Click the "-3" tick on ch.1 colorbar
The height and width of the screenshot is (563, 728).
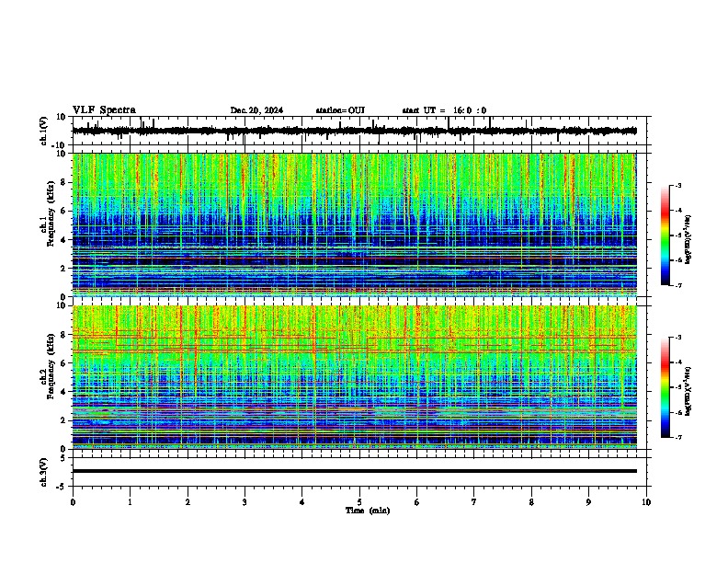click(678, 185)
